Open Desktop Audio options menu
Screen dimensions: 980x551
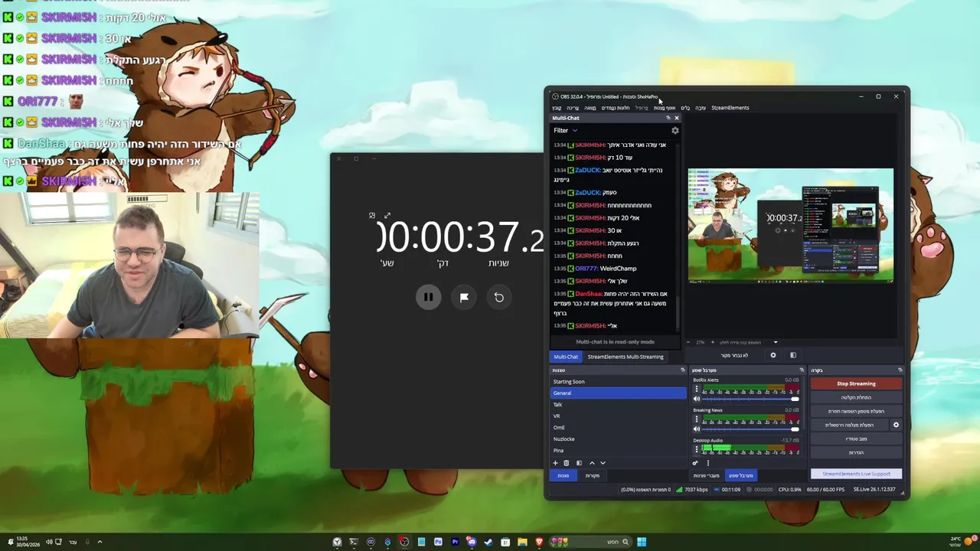697,449
